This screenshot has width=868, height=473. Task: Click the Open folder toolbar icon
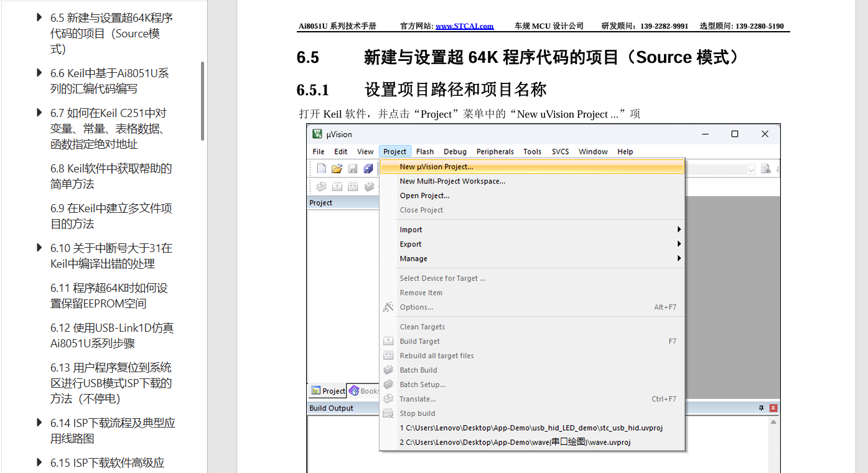(x=337, y=169)
